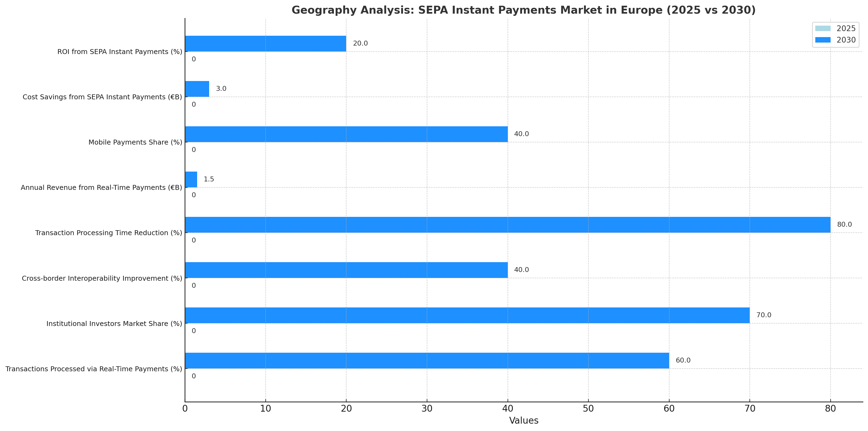868x431 pixels.
Task: Click the 20.0 value label
Action: tap(360, 43)
